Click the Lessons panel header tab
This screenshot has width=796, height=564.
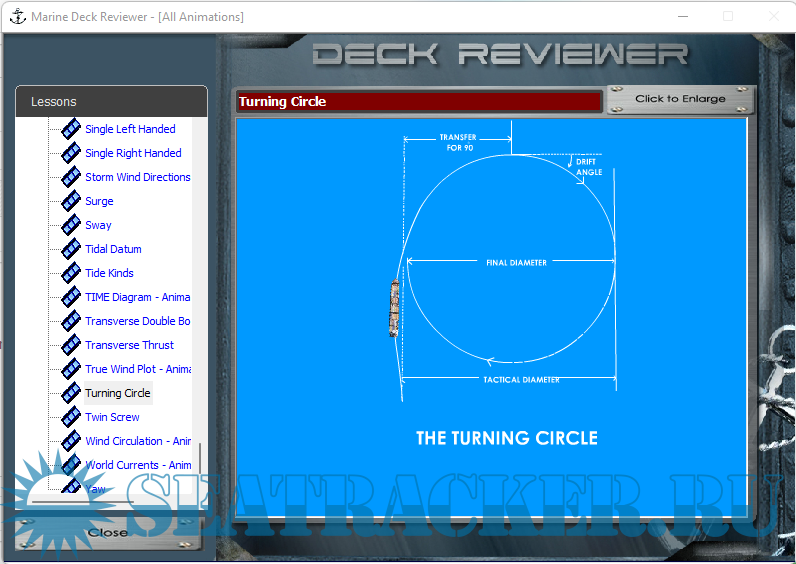[x=111, y=102]
